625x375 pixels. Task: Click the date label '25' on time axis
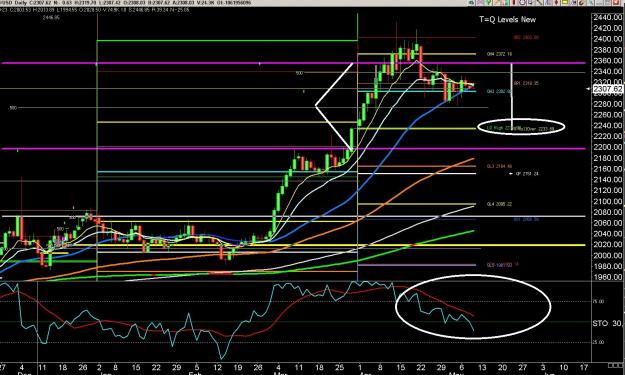coord(339,367)
